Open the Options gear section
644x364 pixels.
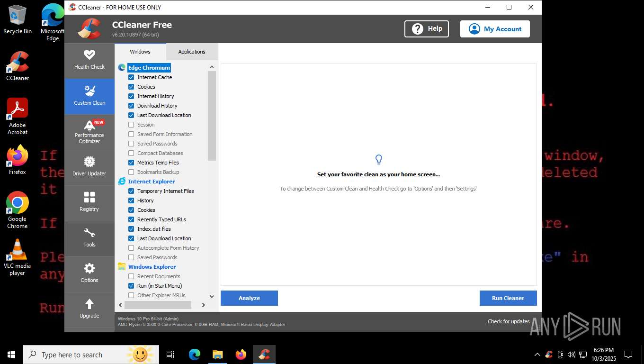pos(89,274)
